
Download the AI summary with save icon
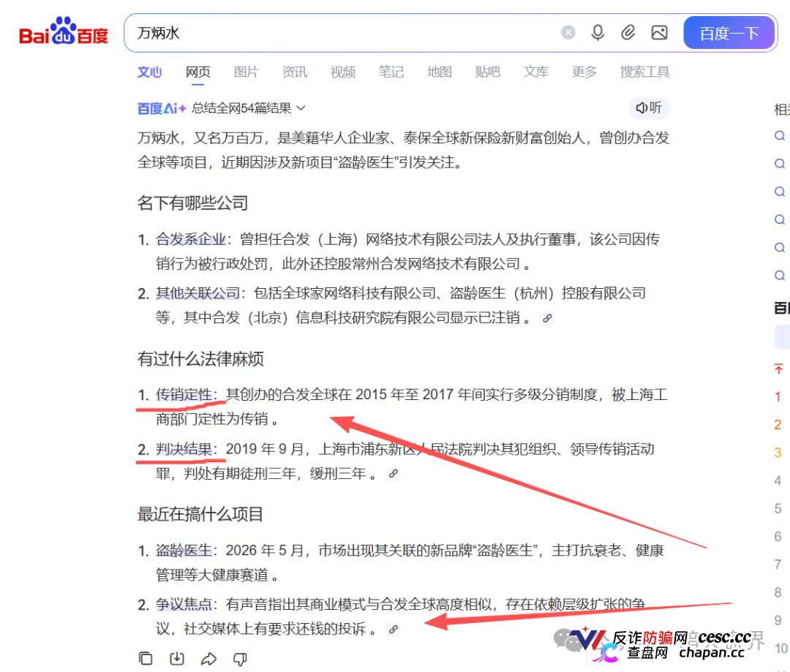point(177,658)
